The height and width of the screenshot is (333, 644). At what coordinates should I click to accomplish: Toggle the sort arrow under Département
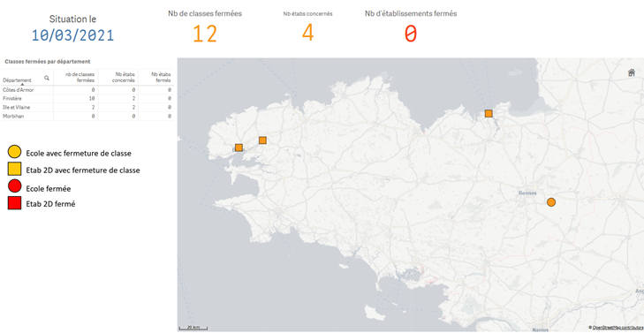click(x=22, y=84)
